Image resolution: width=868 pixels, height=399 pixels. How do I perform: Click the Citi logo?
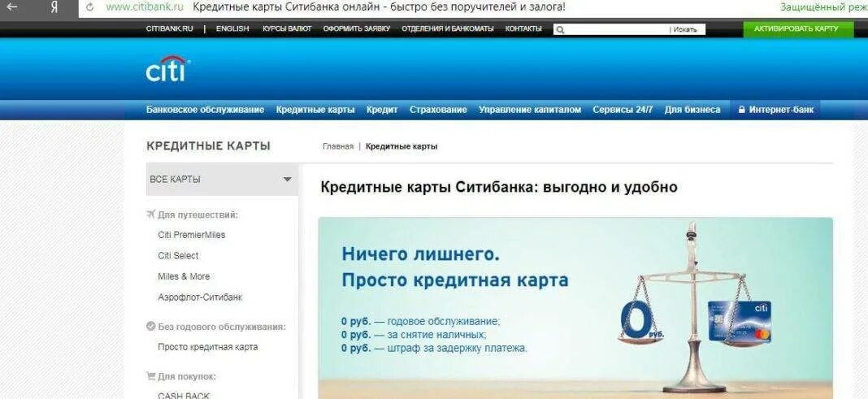click(x=167, y=68)
